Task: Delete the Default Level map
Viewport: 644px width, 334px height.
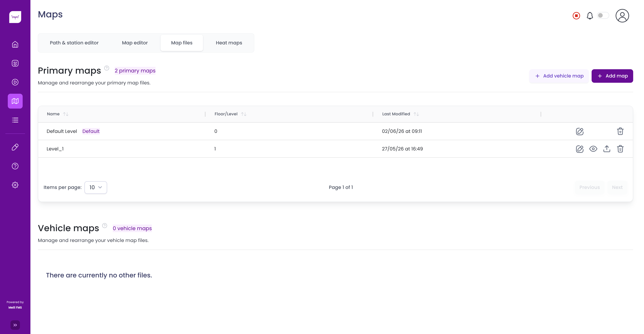Action: pyautogui.click(x=620, y=131)
